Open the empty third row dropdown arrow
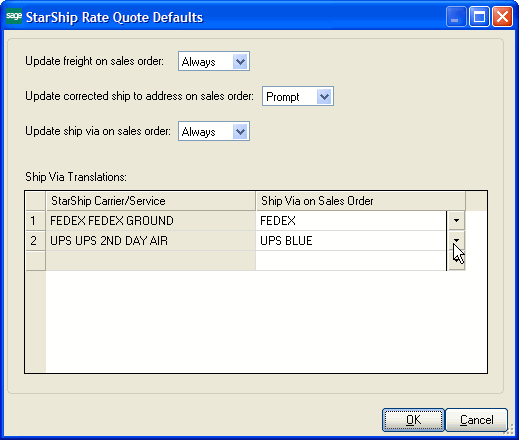 pos(456,260)
